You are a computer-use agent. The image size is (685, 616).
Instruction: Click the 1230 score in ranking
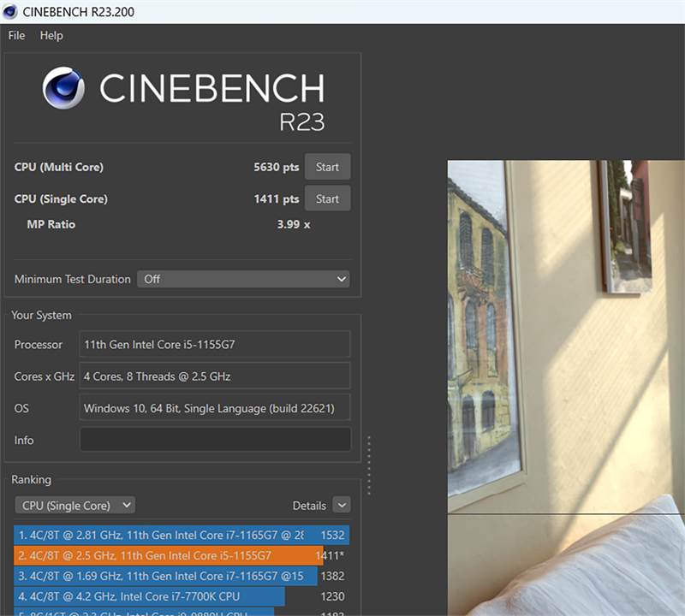point(332,597)
